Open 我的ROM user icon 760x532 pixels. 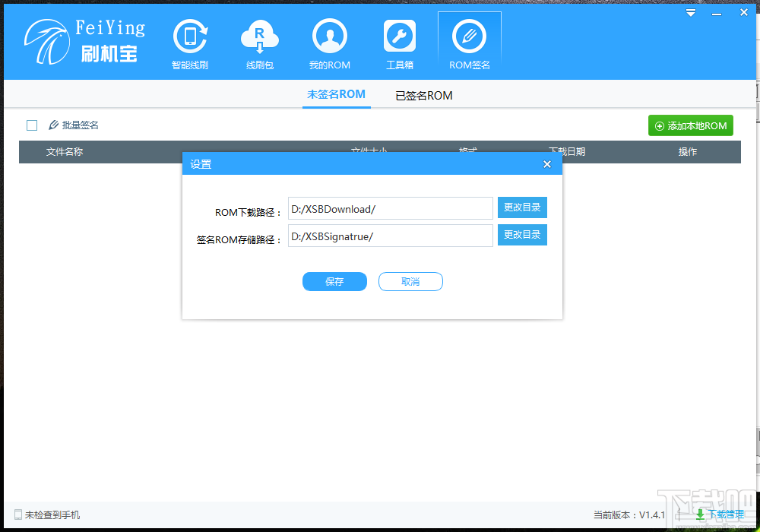[330, 36]
